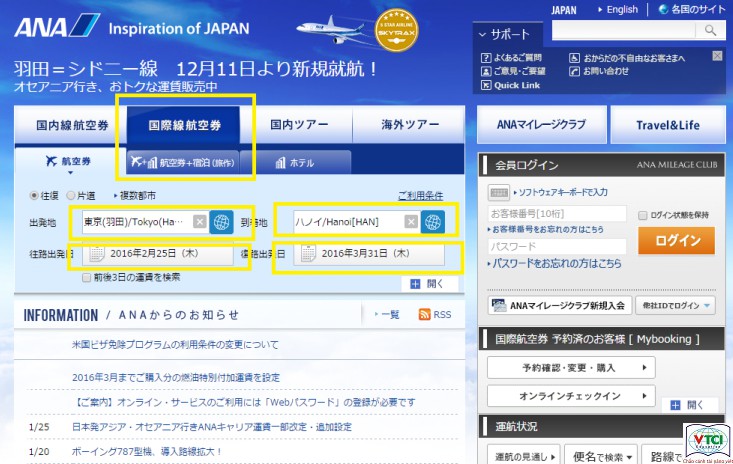Viewport: 733px width, 464px height.
Task: Click the ANAマイレージクラブ新規入会 card icon
Action: click(499, 306)
